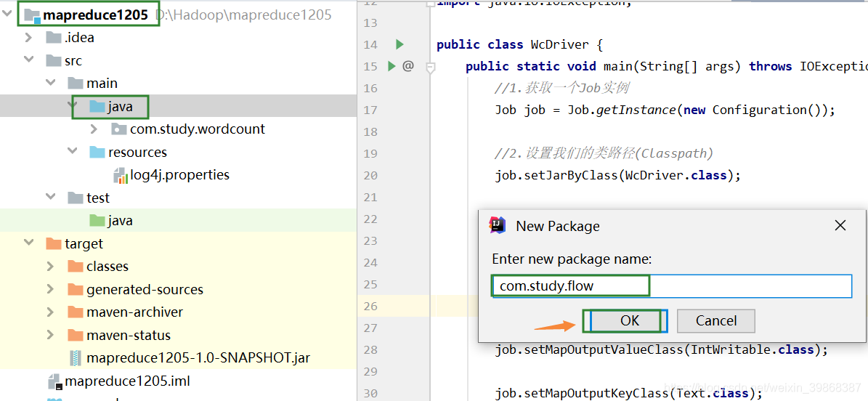Select mapreduce1205.iml in project tree
Viewport: 868px width, 401px height.
coord(127,381)
